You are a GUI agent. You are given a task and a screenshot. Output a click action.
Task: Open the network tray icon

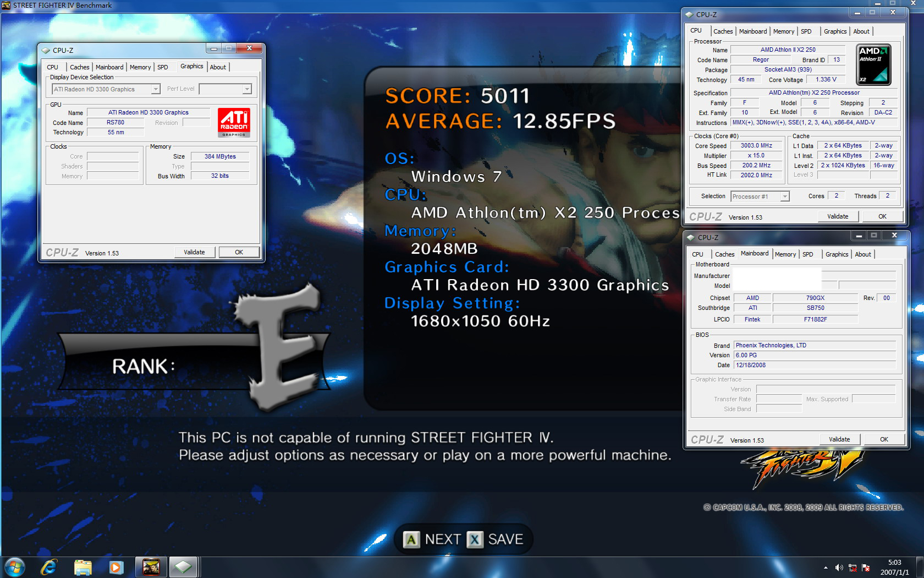(x=853, y=568)
